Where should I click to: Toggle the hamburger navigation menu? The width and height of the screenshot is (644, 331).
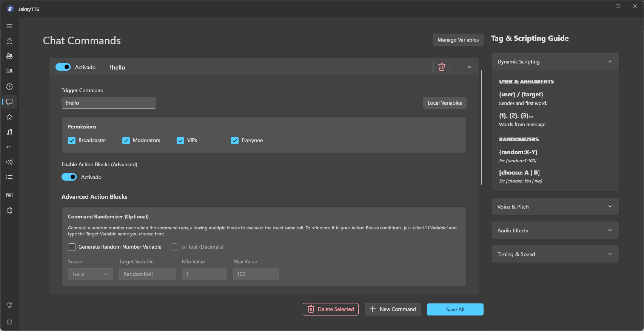[x=9, y=26]
